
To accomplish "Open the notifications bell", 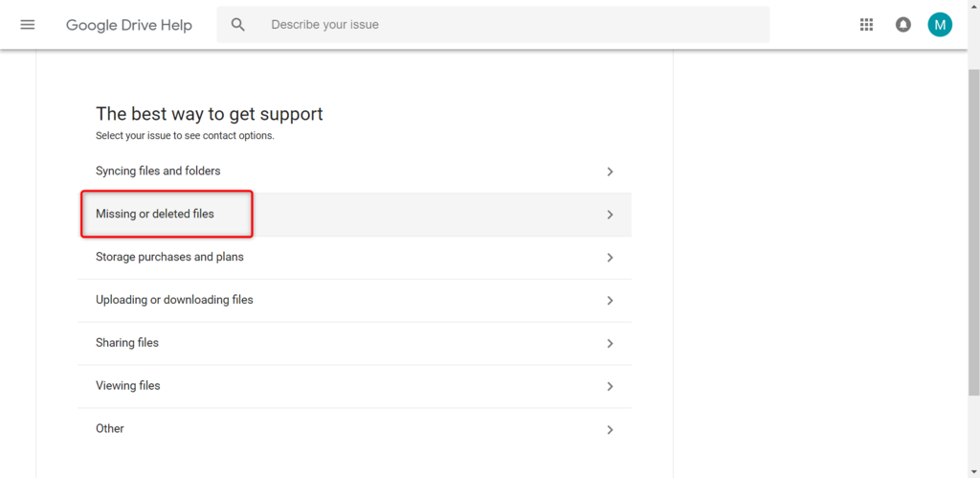I will tap(903, 25).
